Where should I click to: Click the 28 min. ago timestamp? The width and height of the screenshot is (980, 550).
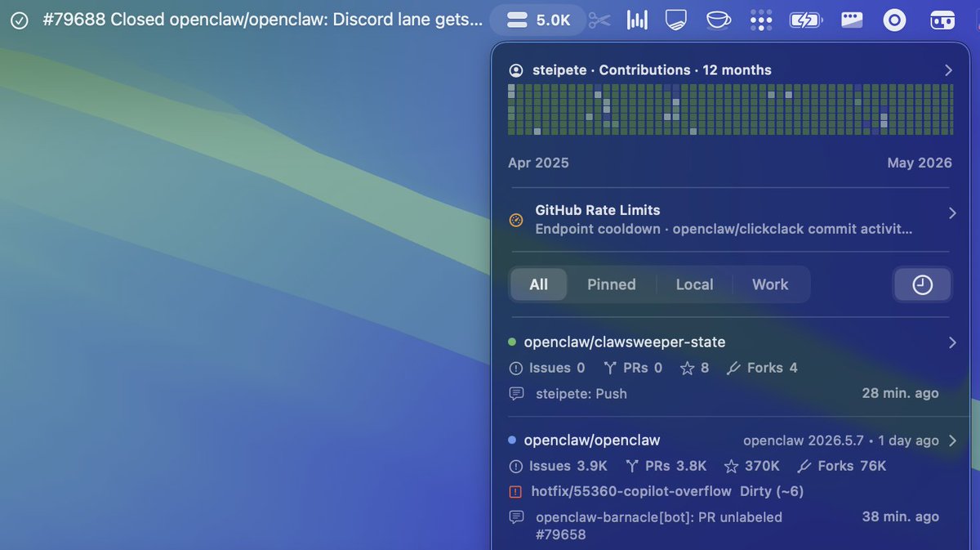900,393
